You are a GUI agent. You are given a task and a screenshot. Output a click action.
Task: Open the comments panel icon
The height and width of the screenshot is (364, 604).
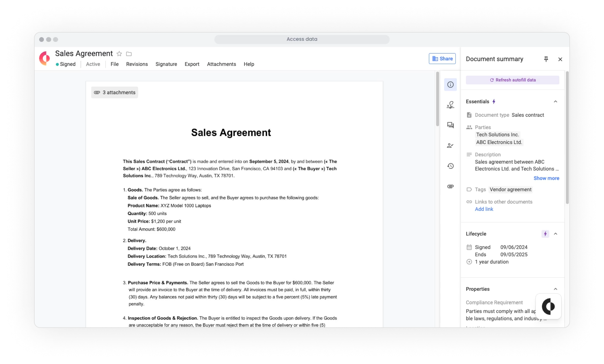pyautogui.click(x=450, y=125)
